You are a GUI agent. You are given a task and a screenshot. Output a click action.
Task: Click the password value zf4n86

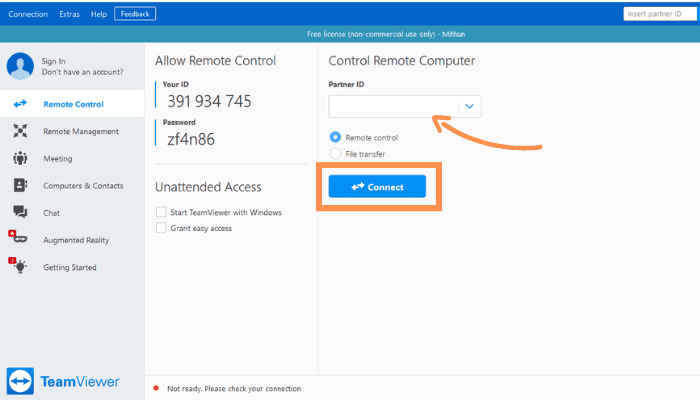(191, 139)
